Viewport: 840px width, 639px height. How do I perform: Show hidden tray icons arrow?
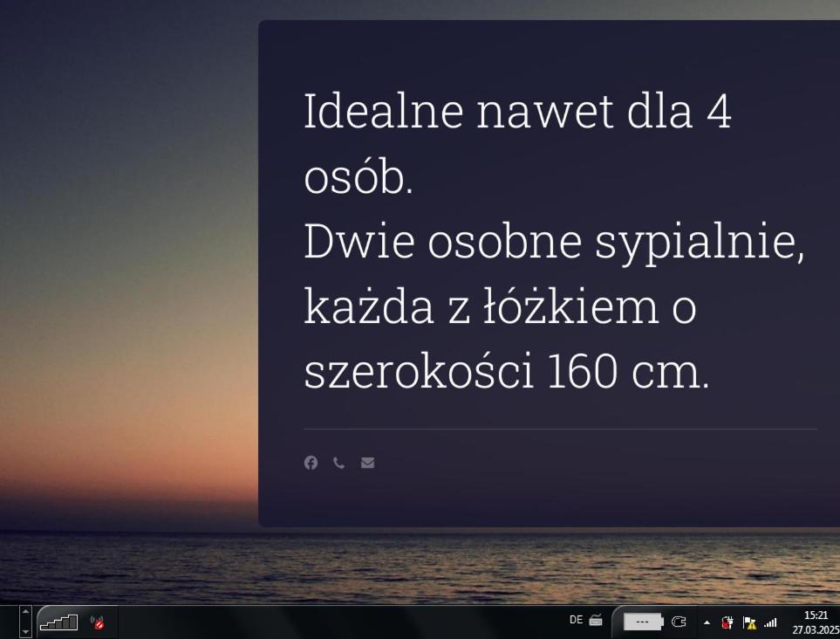click(x=707, y=622)
